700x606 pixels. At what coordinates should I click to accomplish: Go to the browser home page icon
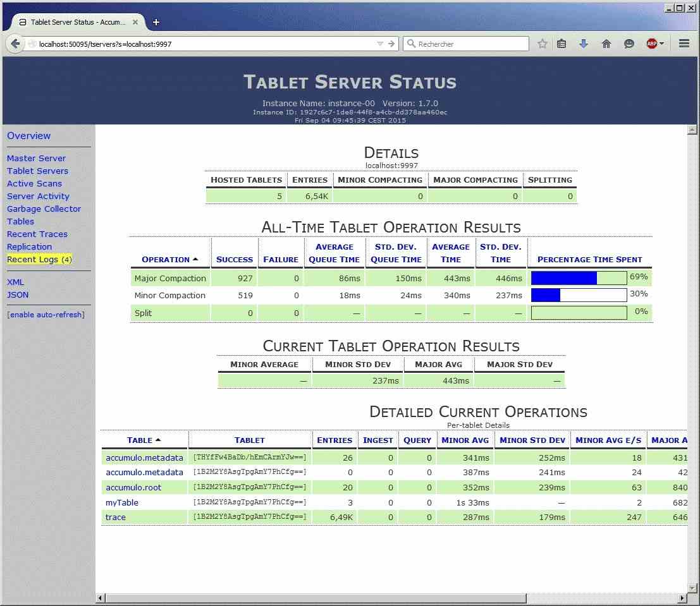tap(606, 44)
